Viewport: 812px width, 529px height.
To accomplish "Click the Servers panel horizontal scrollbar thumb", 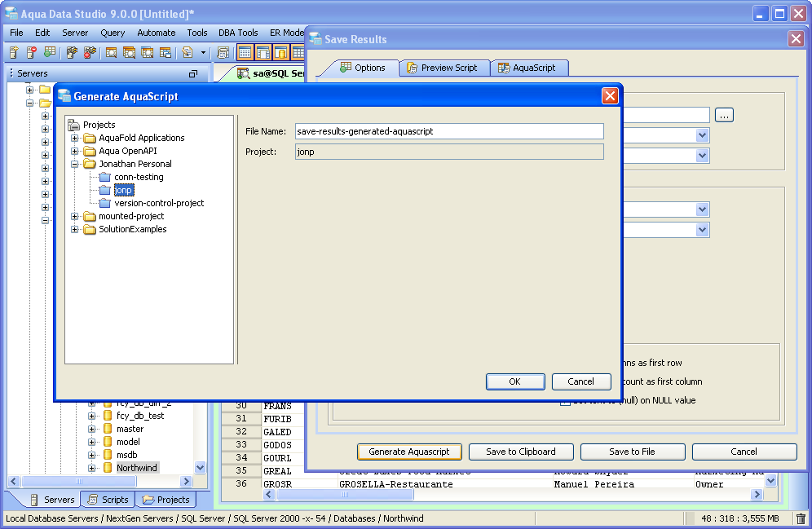I will click(x=79, y=481).
